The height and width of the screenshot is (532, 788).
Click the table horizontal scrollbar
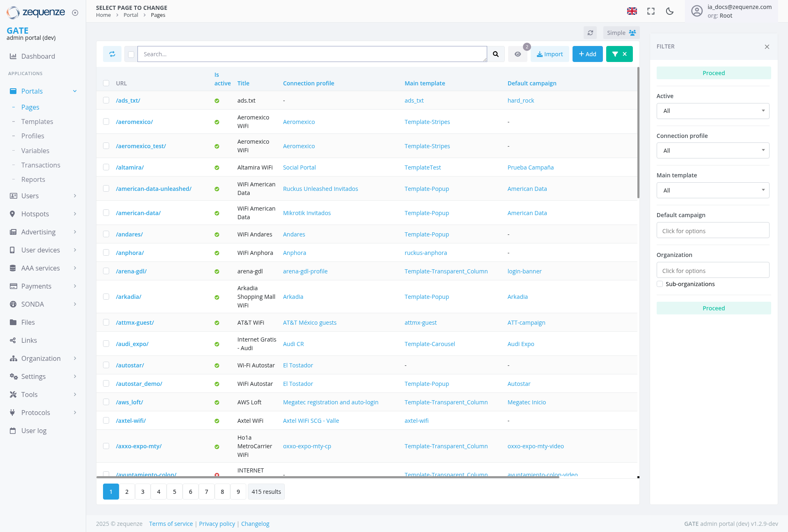(x=328, y=477)
